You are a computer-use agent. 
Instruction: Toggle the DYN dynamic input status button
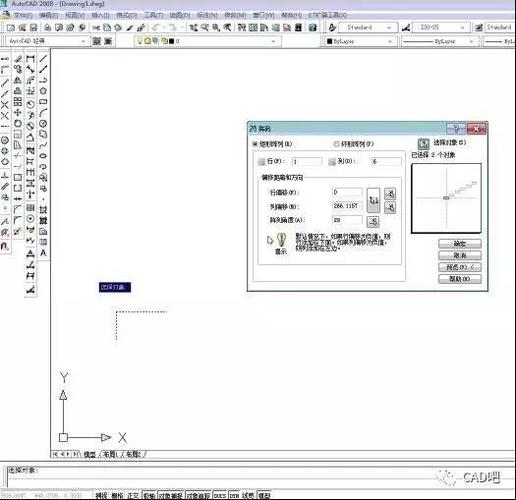tap(235, 495)
